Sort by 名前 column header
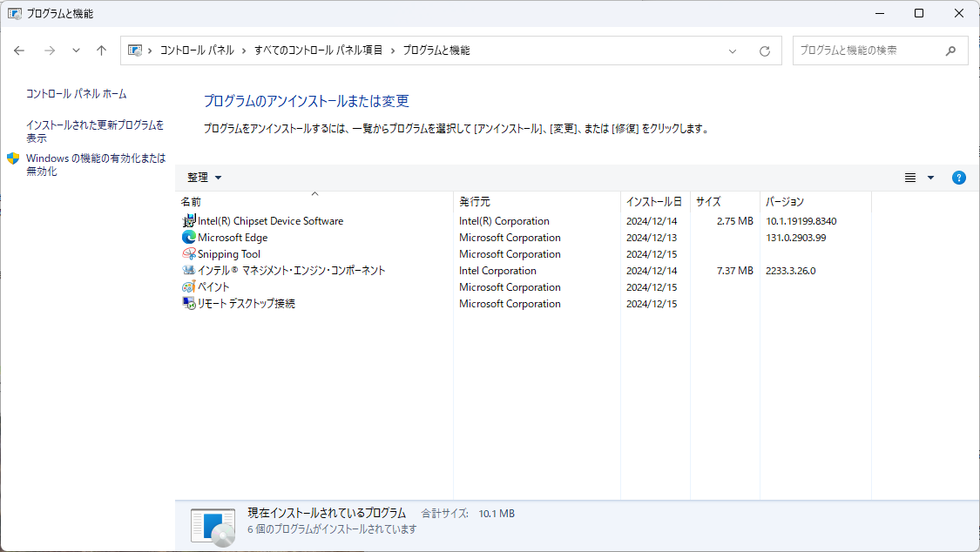The image size is (980, 552). (x=314, y=202)
